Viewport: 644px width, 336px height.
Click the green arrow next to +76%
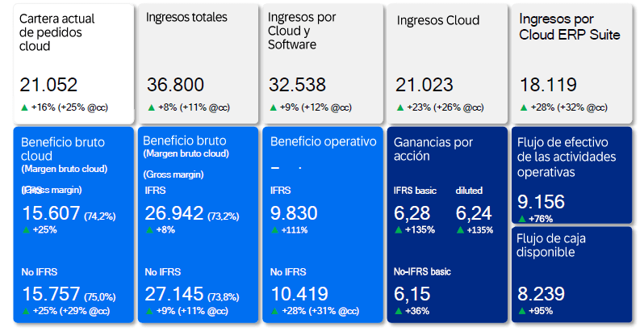pyautogui.click(x=522, y=218)
